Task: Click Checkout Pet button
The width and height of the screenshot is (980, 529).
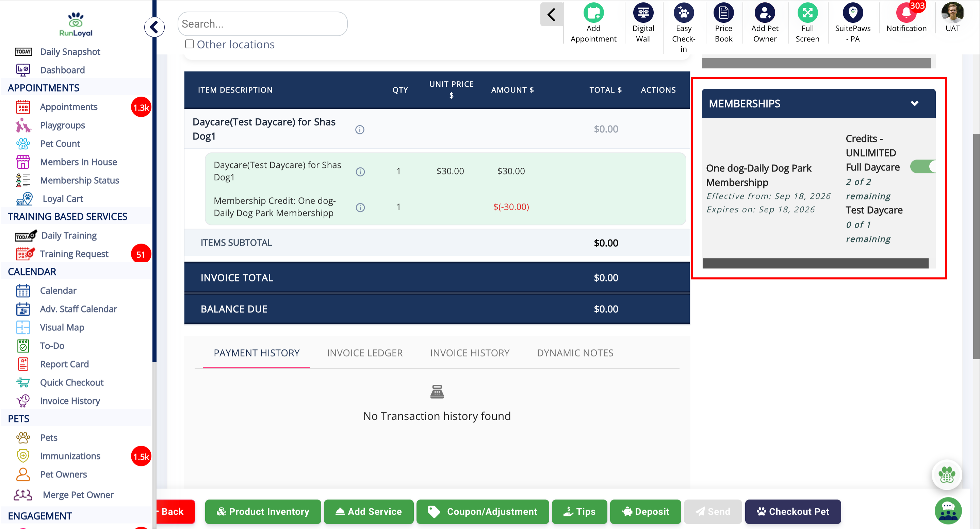Action: coord(793,512)
